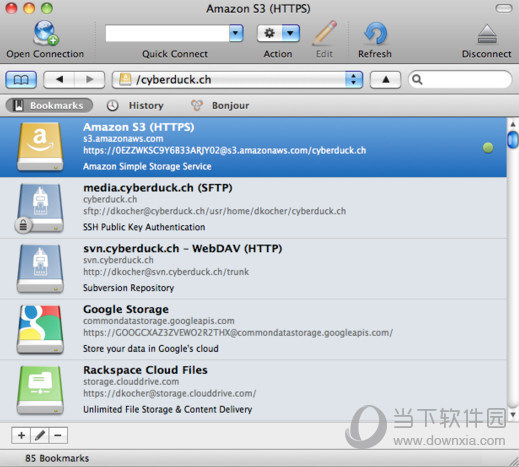This screenshot has height=467, width=519.
Task: Click the WebDAV drive icon
Action: click(x=40, y=269)
